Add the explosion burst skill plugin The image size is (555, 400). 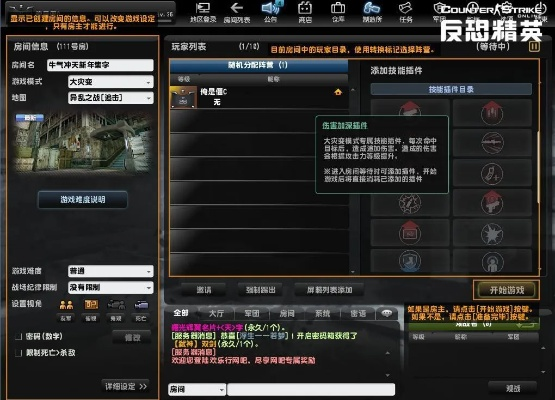pos(492,233)
